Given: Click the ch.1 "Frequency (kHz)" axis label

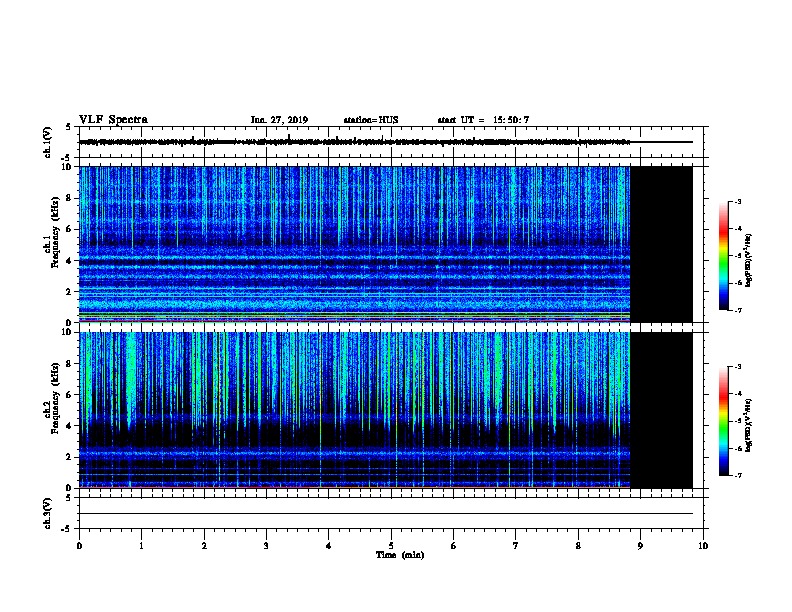Looking at the screenshot, I should click(x=55, y=232).
